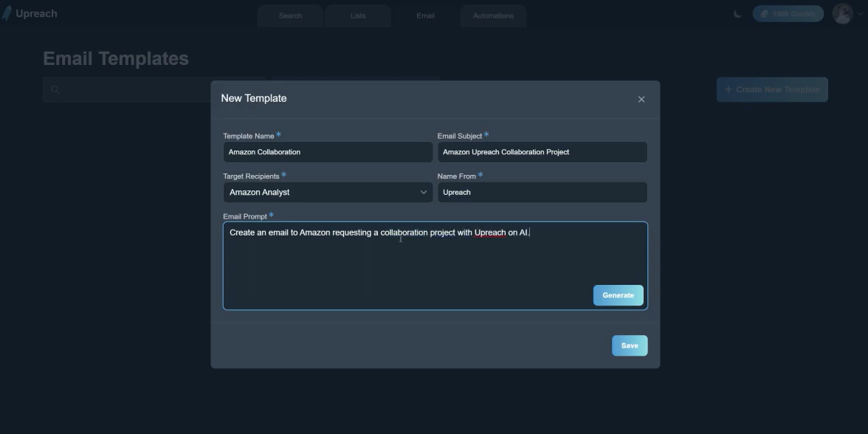Viewport: 868px width, 434px height.
Task: Focus the Template Name field
Action: point(328,152)
